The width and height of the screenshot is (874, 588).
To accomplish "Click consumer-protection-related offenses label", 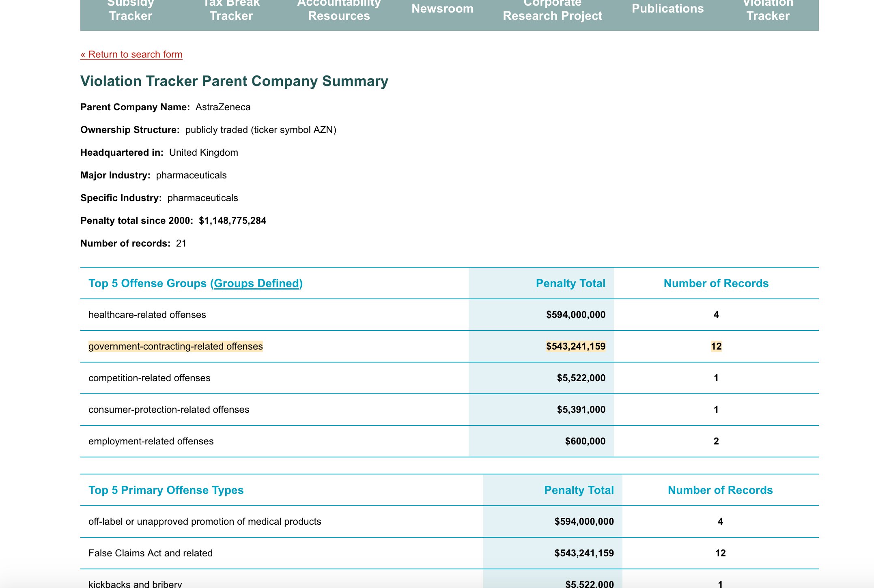I will point(169,410).
